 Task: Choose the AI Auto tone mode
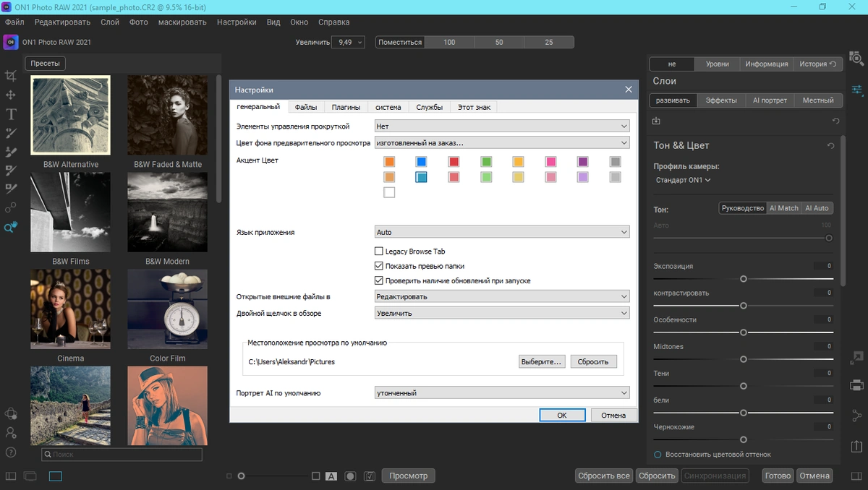(x=817, y=208)
